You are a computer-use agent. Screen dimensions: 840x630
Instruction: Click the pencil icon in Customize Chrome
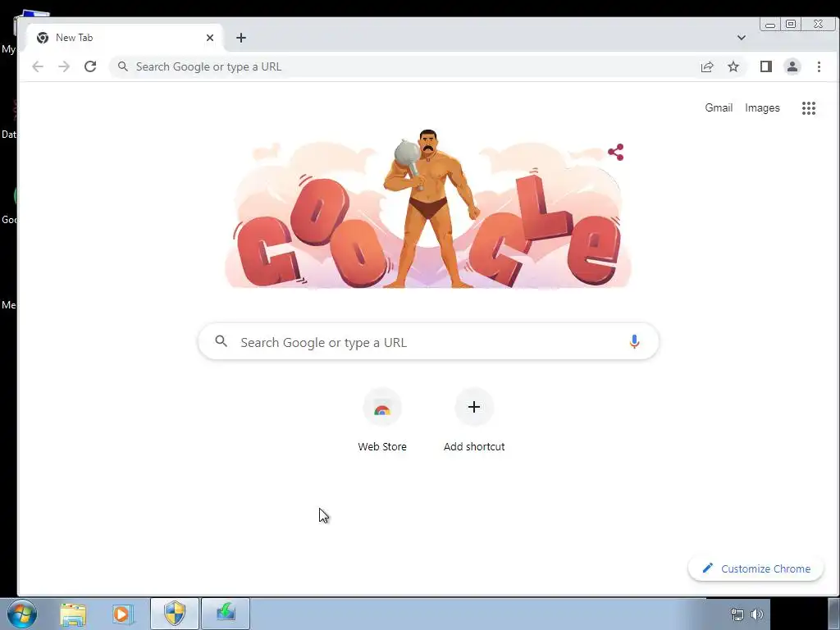(708, 568)
